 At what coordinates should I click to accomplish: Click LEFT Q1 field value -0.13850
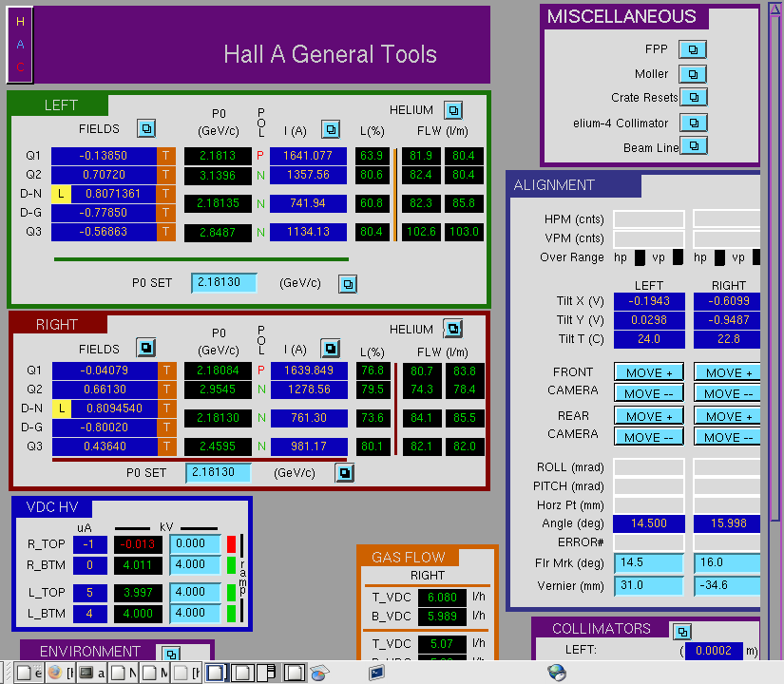(104, 156)
